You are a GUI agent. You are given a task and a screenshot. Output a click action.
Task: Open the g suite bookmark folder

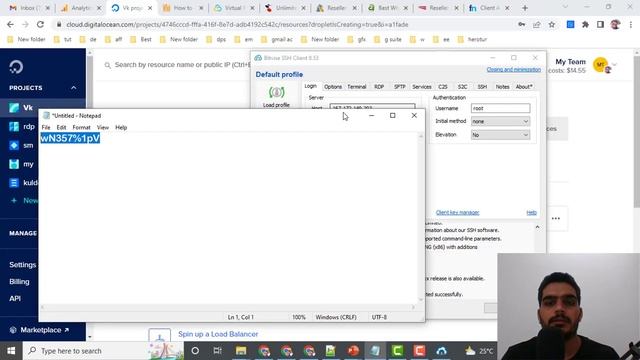(x=388, y=40)
